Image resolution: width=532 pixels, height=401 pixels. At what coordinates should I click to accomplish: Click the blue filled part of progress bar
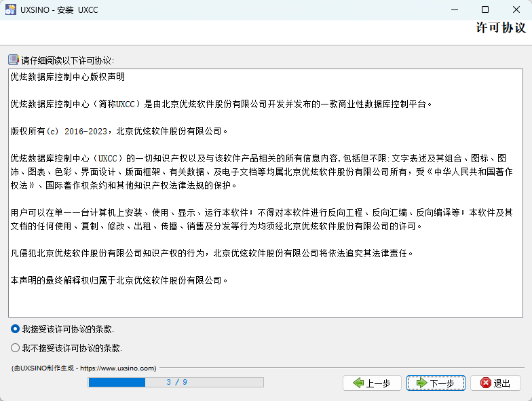click(x=117, y=383)
